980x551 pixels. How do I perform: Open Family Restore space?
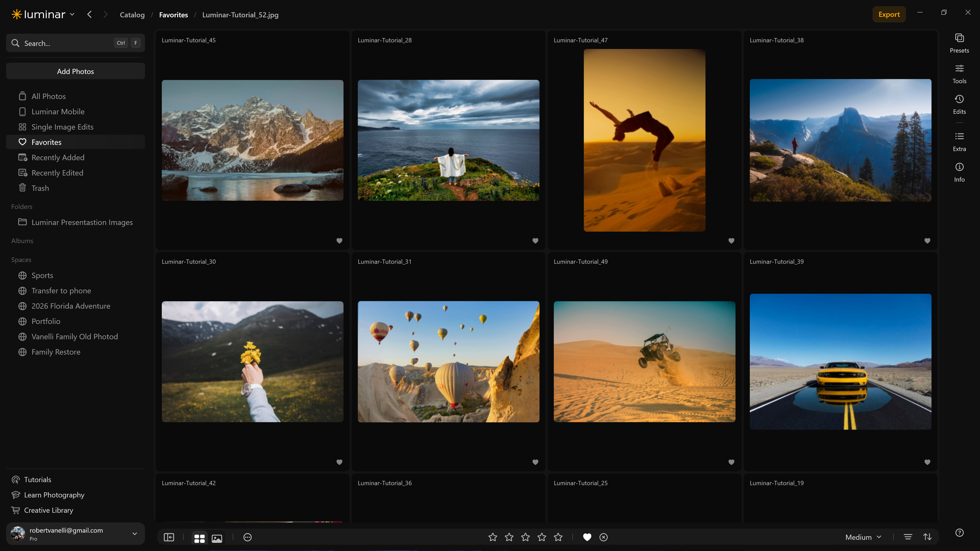(x=75, y=352)
